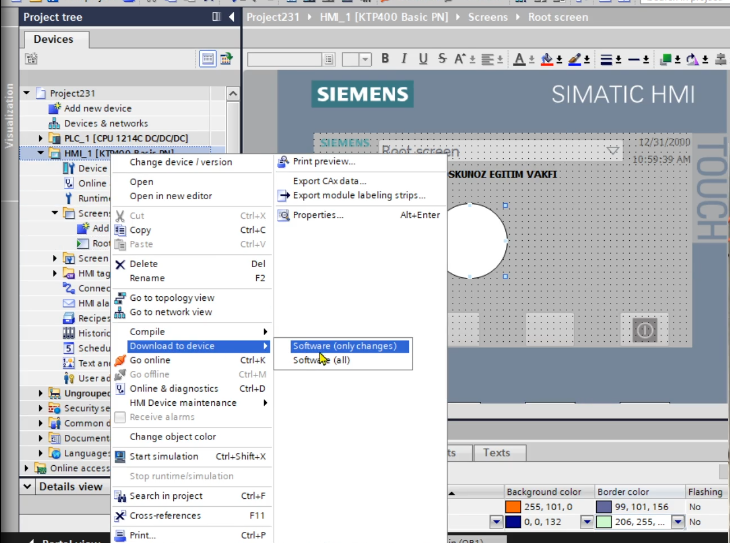
Task: Click the Properties icon in submenu
Action: pyautogui.click(x=283, y=215)
